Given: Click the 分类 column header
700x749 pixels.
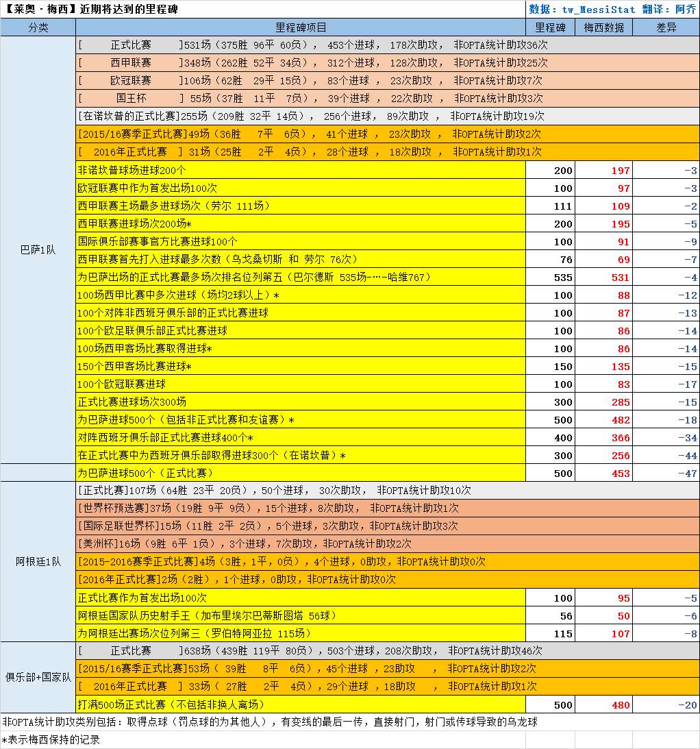Looking at the screenshot, I should (x=38, y=27).
